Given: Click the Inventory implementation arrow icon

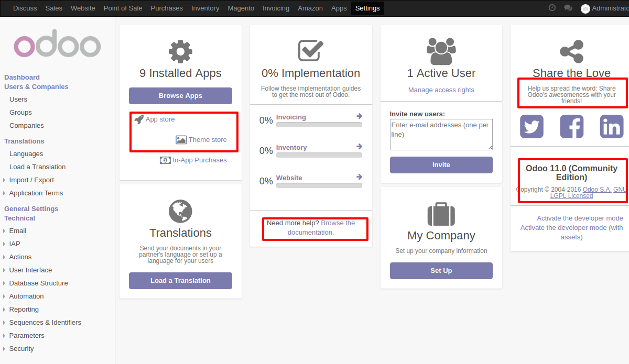Looking at the screenshot, I should click(x=359, y=147).
